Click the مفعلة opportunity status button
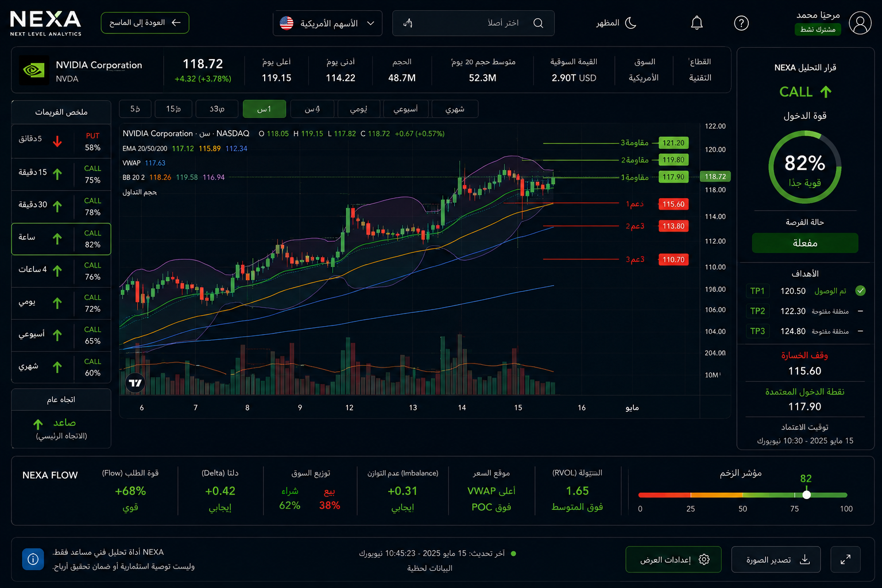 [804, 243]
